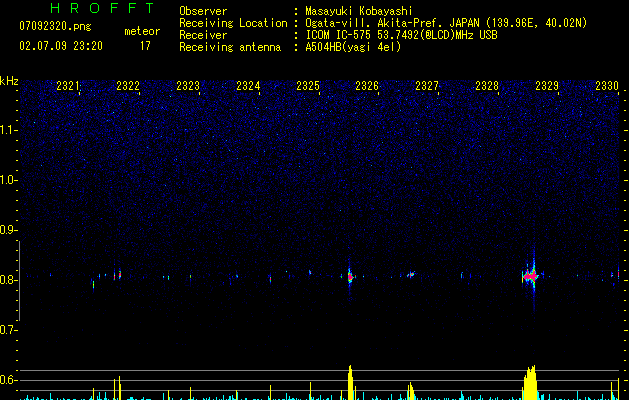Click the HROFFT title text
This screenshot has height=400, width=629.
click(x=103, y=8)
